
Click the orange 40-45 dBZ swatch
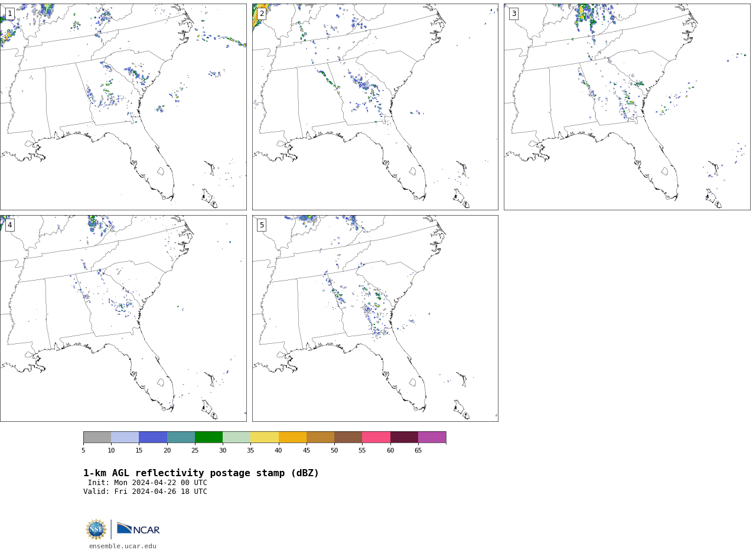click(292, 437)
